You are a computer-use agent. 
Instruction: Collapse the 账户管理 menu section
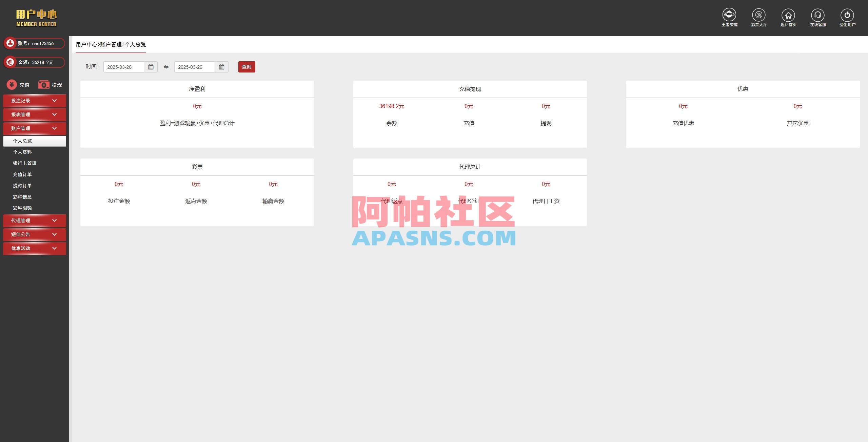pos(34,128)
